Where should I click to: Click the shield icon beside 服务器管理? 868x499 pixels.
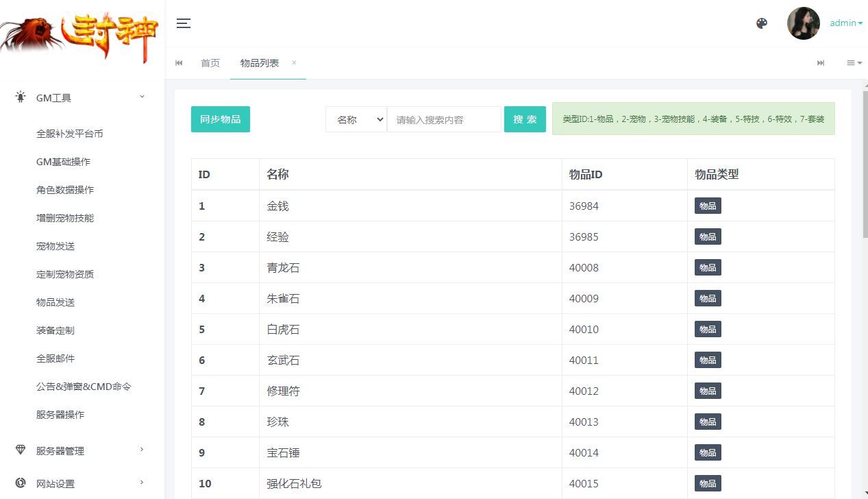20,450
